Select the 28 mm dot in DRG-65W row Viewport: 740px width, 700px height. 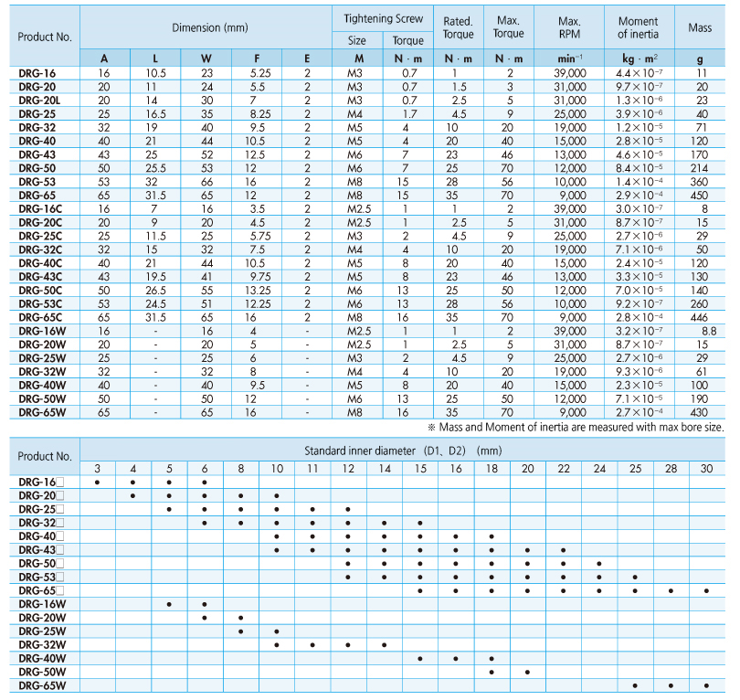tap(671, 686)
